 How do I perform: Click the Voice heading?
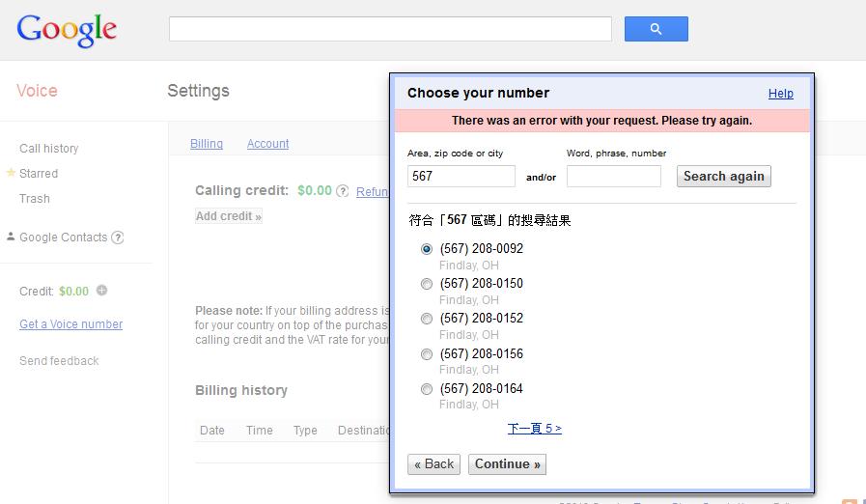click(37, 91)
